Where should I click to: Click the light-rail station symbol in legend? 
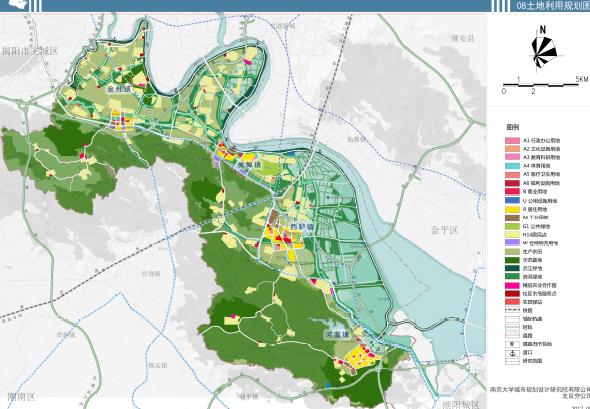[512, 344]
